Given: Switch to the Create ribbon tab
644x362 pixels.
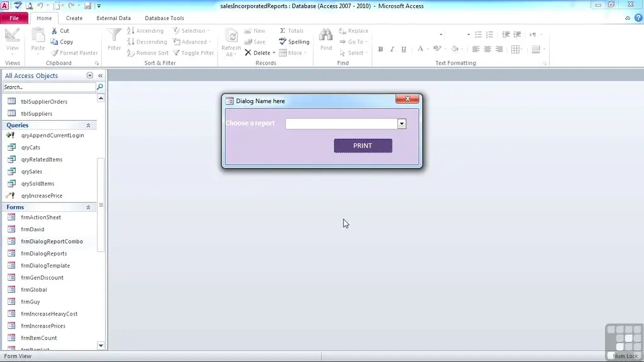Looking at the screenshot, I should pos(74,18).
